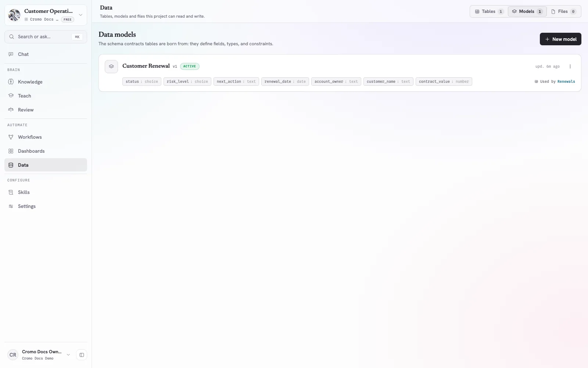Screen dimensions: 588x368
Task: Open the Customer Renewal model title
Action: [146, 66]
